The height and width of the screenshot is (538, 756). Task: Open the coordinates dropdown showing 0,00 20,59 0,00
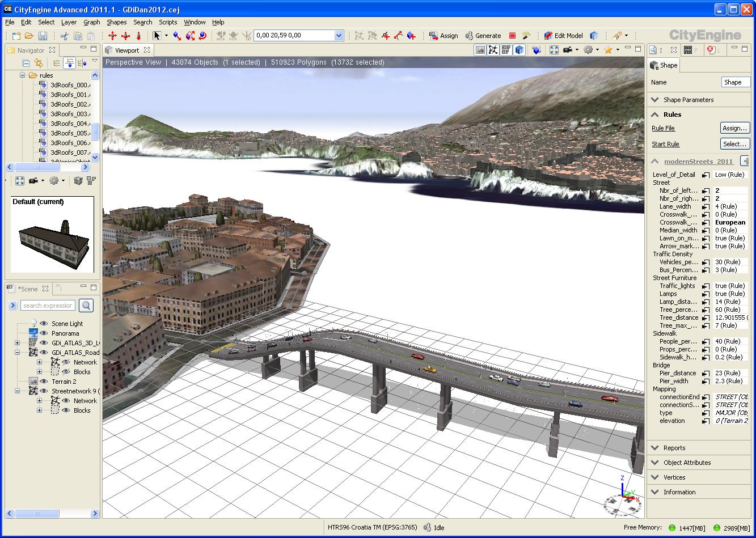pyautogui.click(x=339, y=36)
